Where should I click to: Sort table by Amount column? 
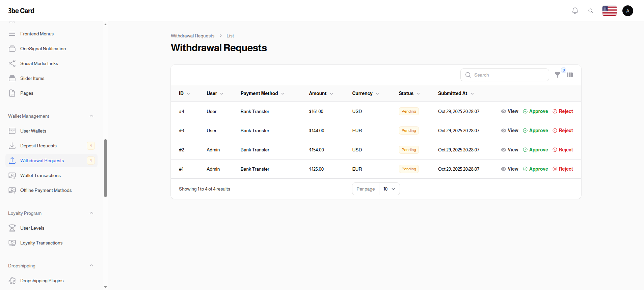(x=321, y=93)
